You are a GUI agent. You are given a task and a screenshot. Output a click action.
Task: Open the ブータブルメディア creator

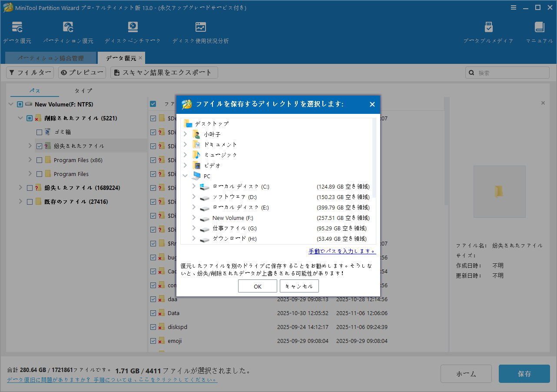tap(488, 31)
